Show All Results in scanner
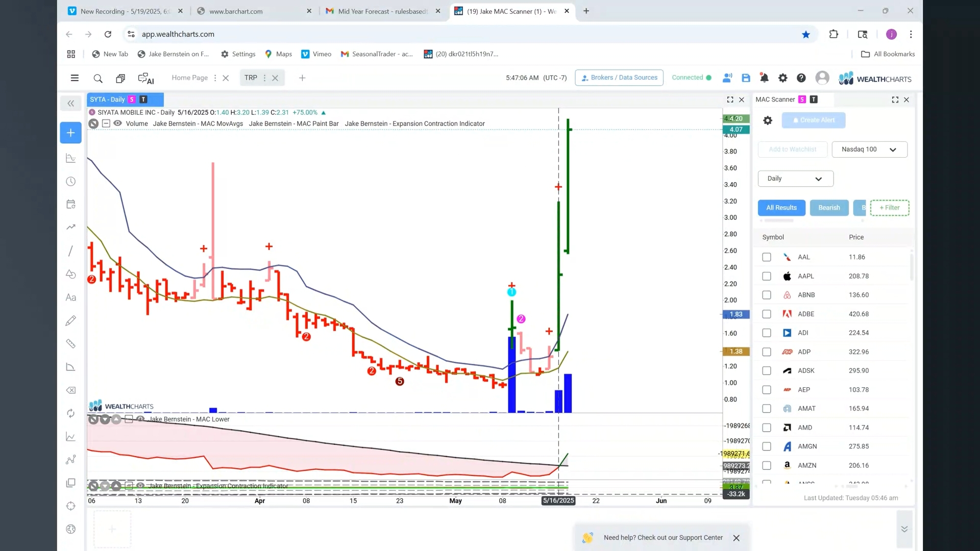980x551 pixels. [781, 208]
